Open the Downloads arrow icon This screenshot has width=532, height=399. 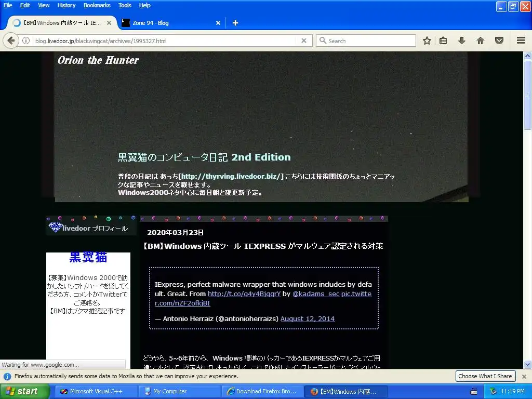(x=461, y=41)
